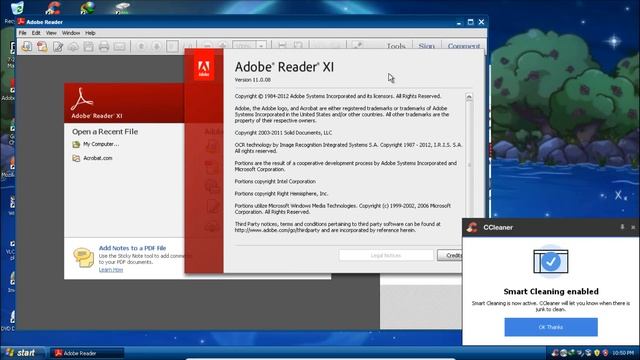Click the Credits button

450,255
